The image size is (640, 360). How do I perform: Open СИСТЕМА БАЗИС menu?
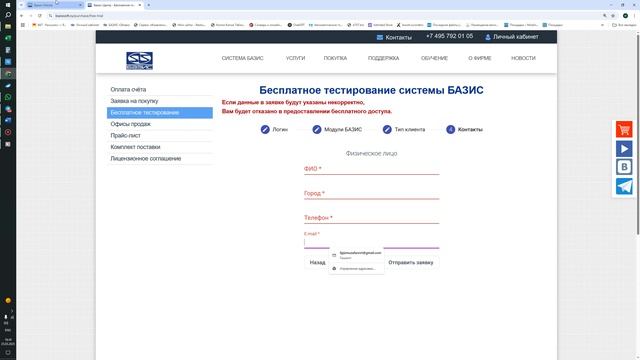[x=242, y=58]
